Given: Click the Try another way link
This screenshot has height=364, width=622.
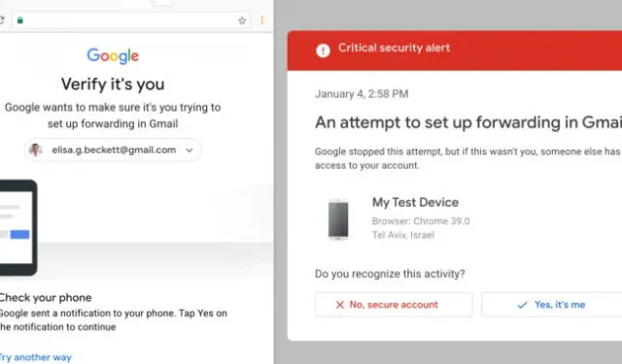Looking at the screenshot, I should pos(35,357).
